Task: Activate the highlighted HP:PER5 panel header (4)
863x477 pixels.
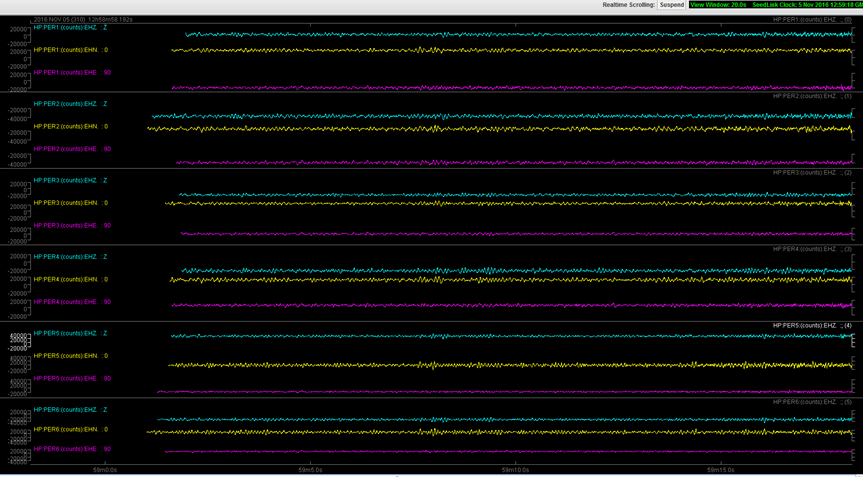Action: pos(812,325)
